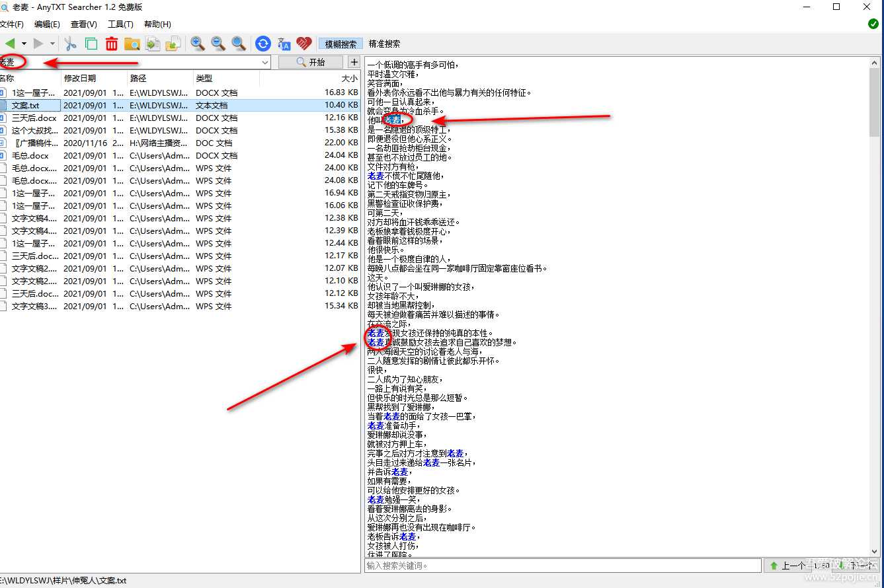Click the red Delete trash icon
This screenshot has width=884, height=588.
(111, 43)
